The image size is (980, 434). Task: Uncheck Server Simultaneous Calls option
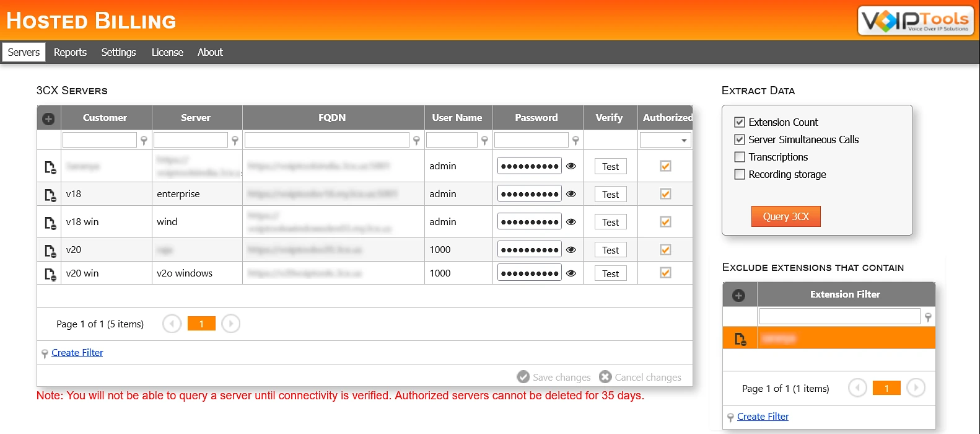coord(739,139)
